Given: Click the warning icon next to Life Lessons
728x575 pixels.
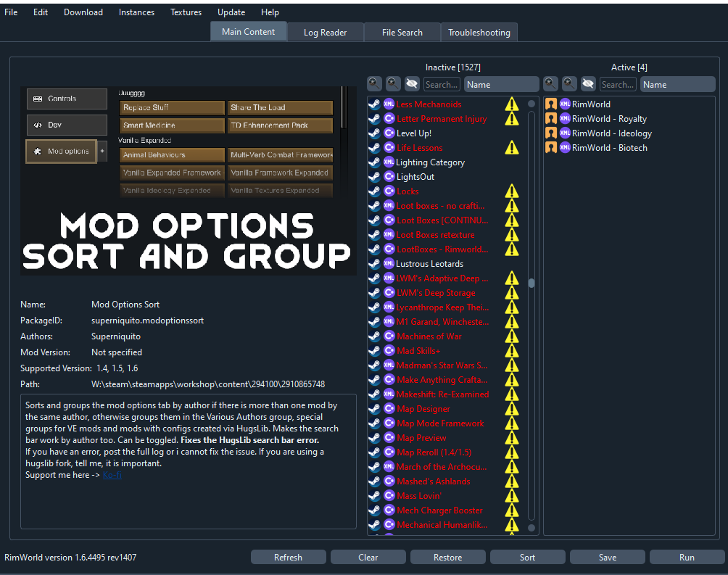Looking at the screenshot, I should (x=512, y=148).
